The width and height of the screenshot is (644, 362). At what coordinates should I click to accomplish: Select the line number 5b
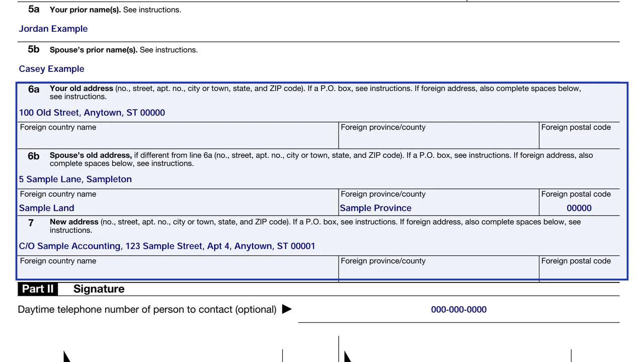tap(34, 49)
